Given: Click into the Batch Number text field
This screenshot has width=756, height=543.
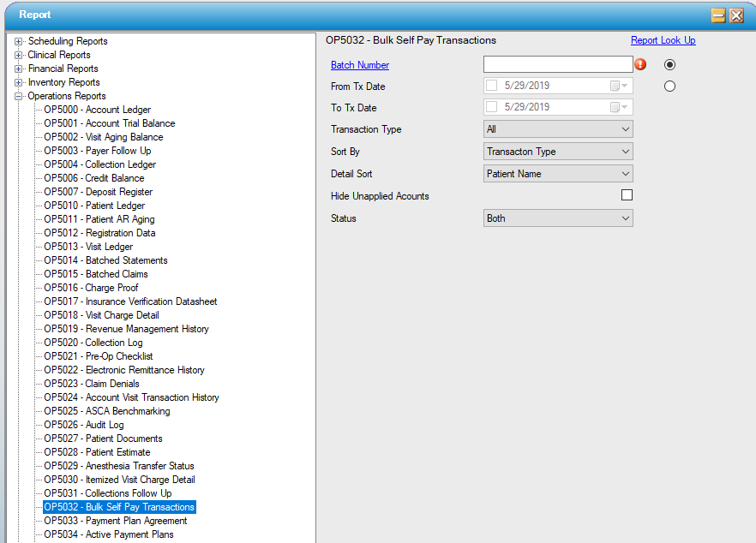Looking at the screenshot, I should [x=557, y=64].
